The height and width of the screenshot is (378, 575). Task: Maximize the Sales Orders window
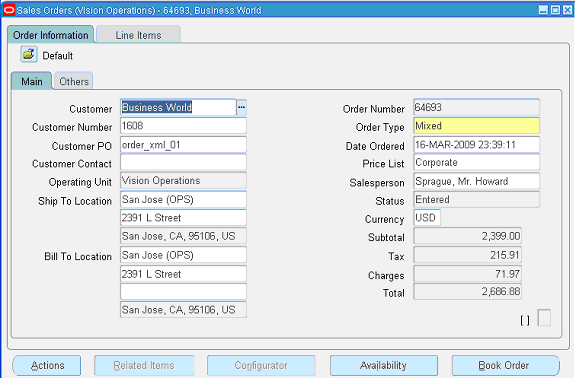point(556,10)
